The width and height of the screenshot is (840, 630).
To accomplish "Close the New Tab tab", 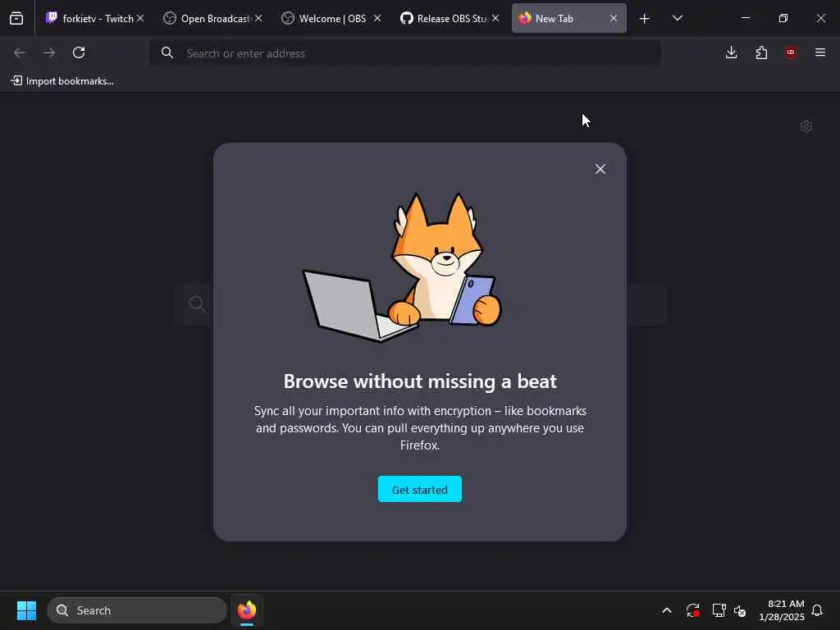I will [x=614, y=18].
